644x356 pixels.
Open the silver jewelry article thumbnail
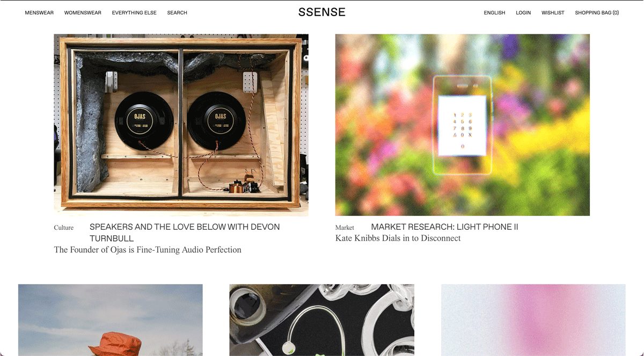point(322,320)
